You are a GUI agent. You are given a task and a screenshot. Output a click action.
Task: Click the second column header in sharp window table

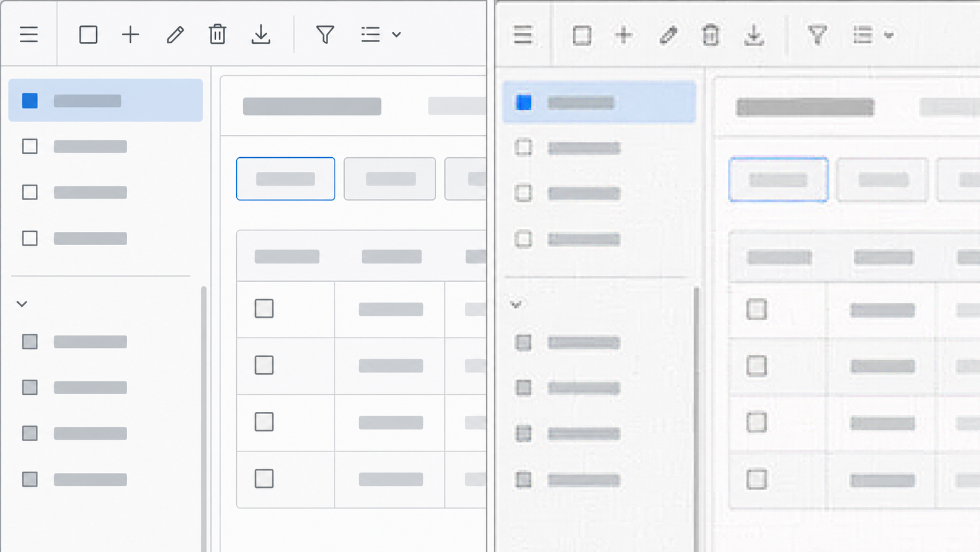point(392,256)
